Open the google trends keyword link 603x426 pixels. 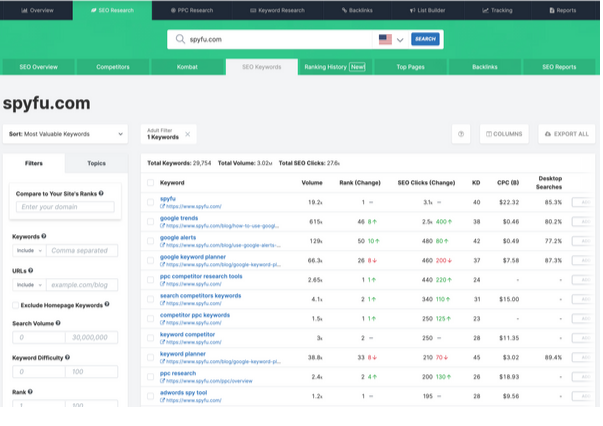click(179, 218)
